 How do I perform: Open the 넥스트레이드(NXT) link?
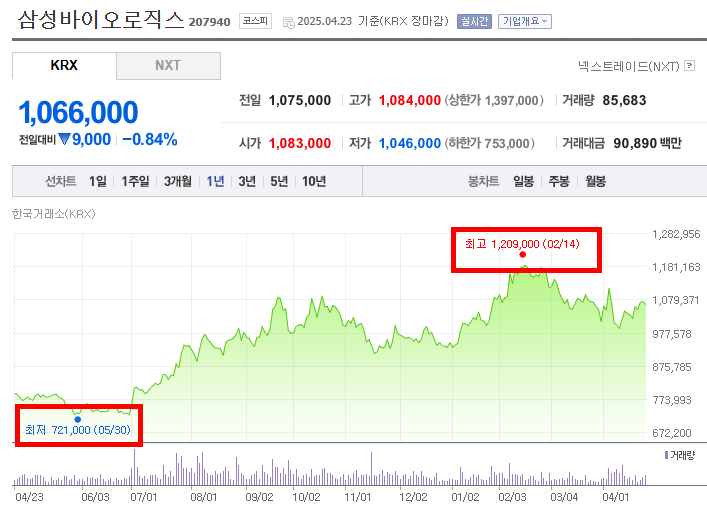(x=629, y=66)
